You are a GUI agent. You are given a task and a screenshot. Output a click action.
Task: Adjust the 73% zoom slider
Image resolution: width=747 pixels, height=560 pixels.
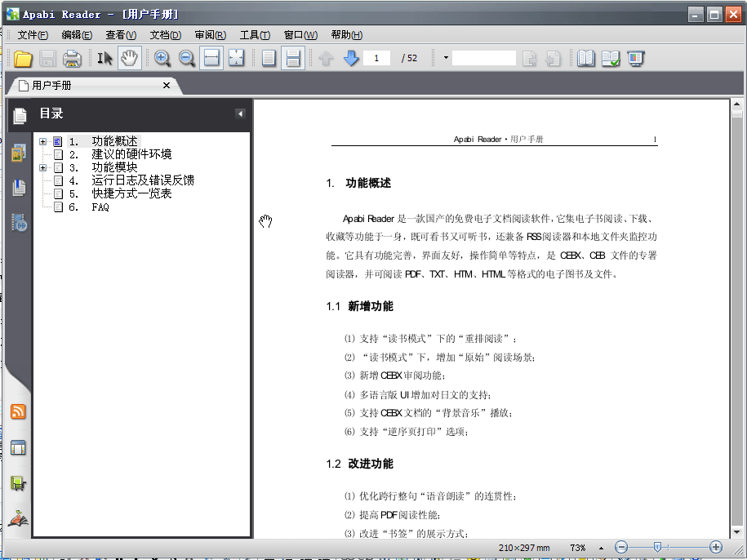657,547
